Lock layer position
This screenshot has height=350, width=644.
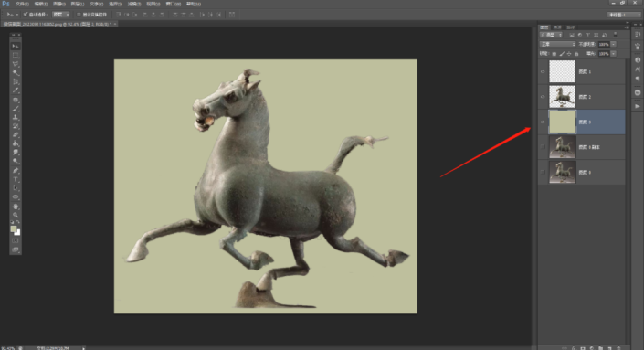(x=569, y=54)
